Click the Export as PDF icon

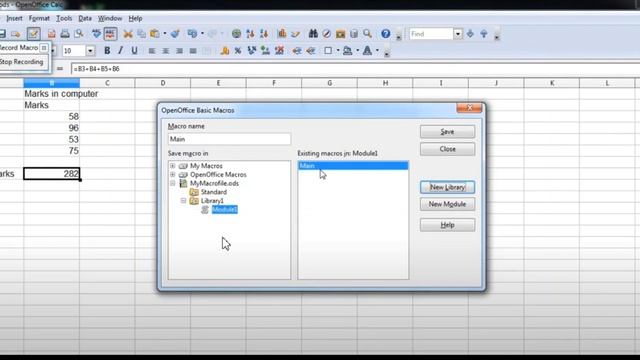51,34
